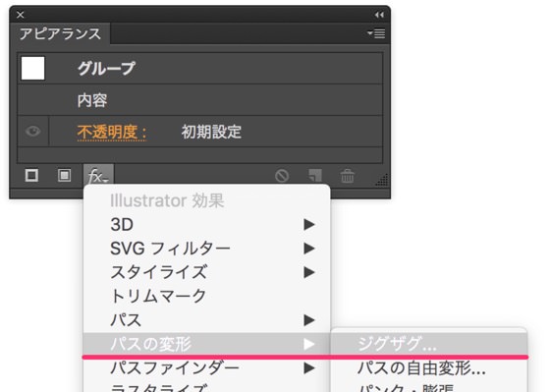Viewport: 550px width, 392px height.
Task: Select the グループ row
Action: pyautogui.click(x=200, y=69)
